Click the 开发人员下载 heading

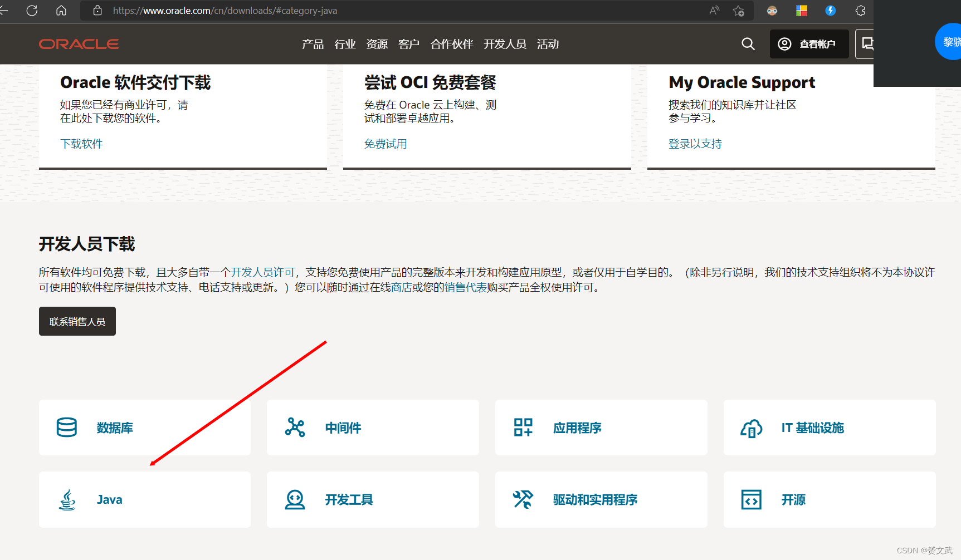(x=87, y=244)
